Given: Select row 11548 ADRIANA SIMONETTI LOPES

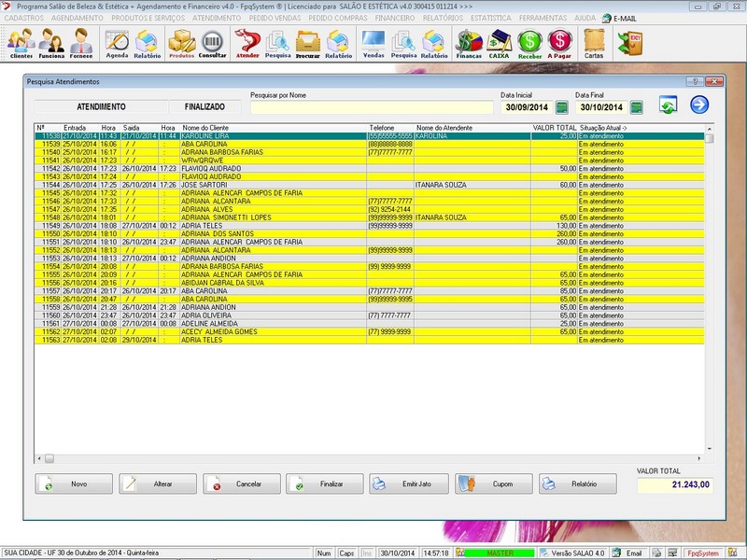Looking at the screenshot, I should tap(369, 217).
